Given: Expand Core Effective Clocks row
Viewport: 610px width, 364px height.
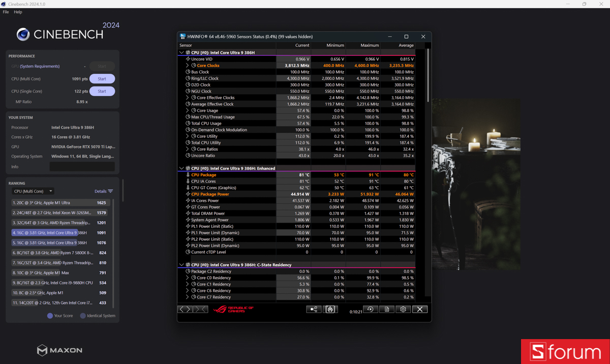Looking at the screenshot, I should click(188, 98).
